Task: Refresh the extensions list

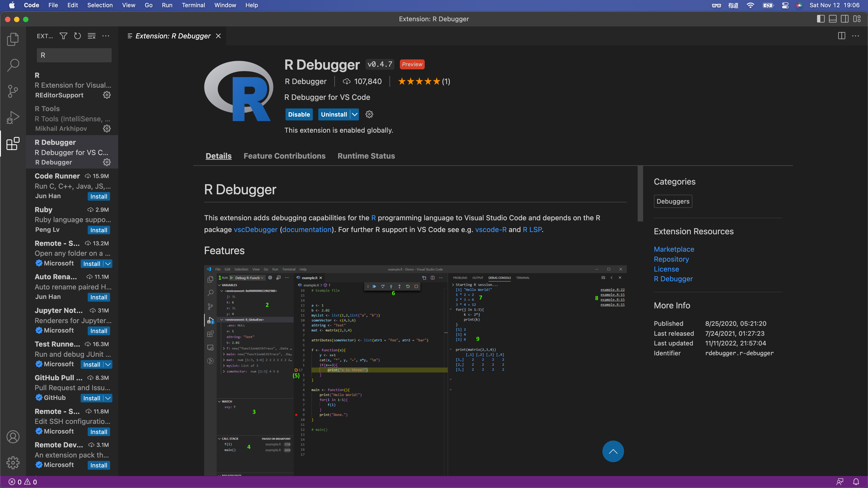Action: tap(78, 36)
